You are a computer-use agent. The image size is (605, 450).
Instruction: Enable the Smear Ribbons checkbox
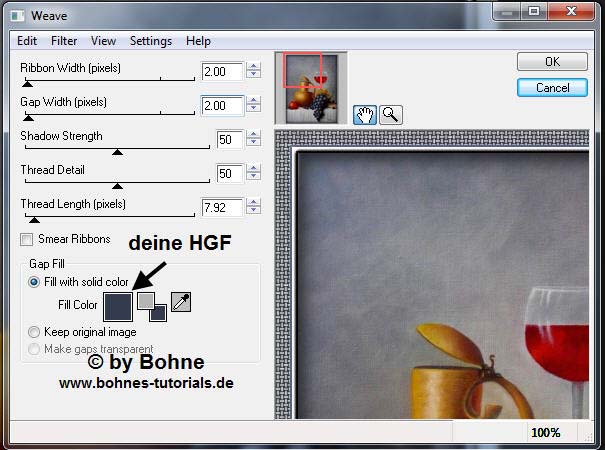tap(27, 239)
